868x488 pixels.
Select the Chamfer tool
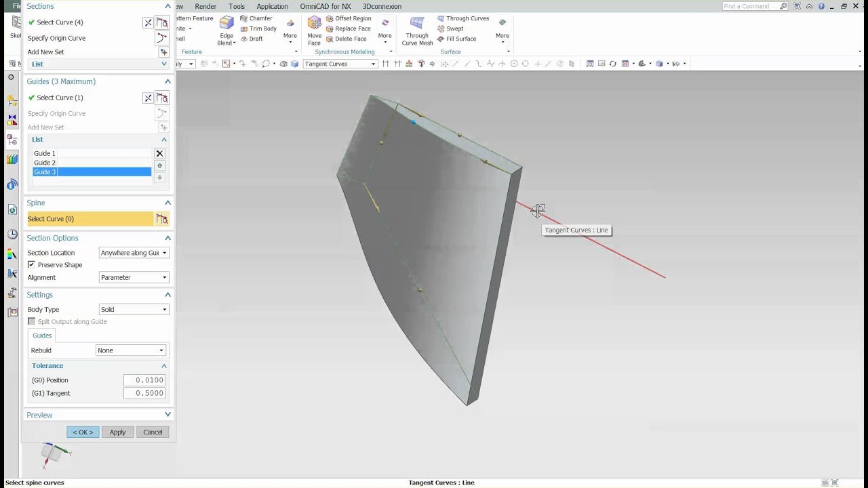pyautogui.click(x=256, y=18)
